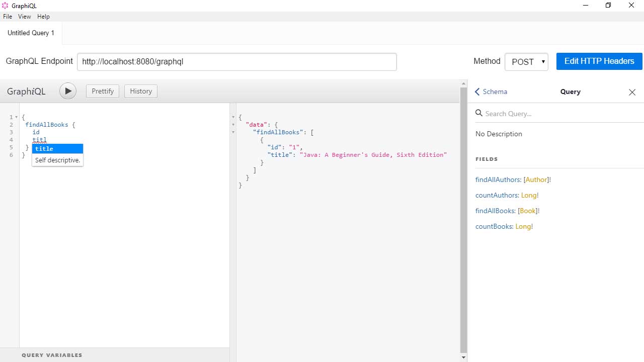Click the partially typed titl on line 4
Screen dimensions: 644x362
coord(39,140)
